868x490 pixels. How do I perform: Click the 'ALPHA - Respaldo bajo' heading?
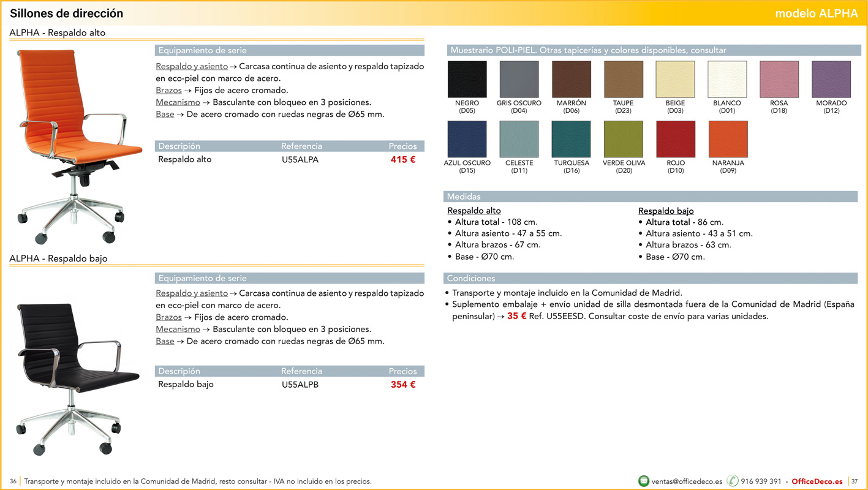coord(58,258)
